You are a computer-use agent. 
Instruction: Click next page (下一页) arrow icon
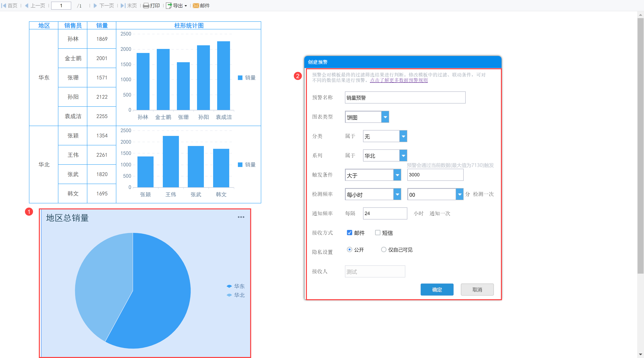click(x=95, y=5)
